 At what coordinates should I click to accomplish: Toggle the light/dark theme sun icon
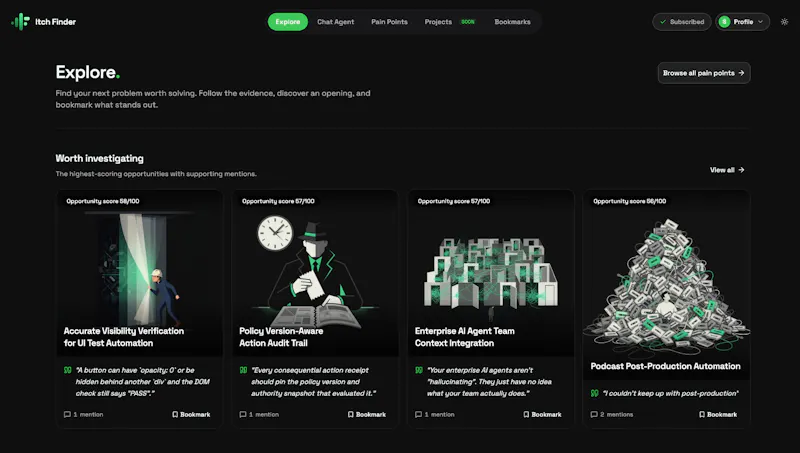(784, 22)
